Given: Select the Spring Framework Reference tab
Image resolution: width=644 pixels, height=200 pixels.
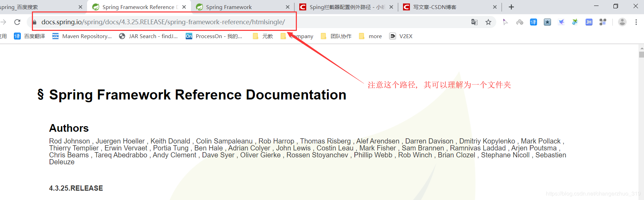Looking at the screenshot, I should tap(139, 7).
